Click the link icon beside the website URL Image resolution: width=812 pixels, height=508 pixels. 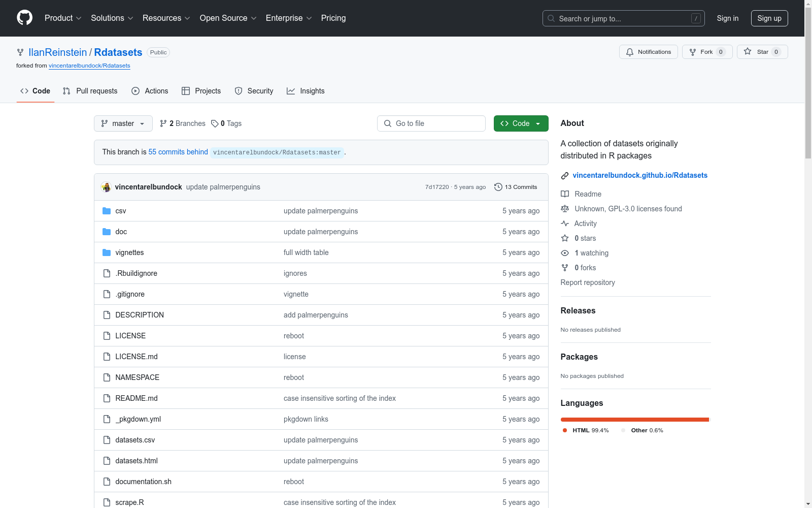pyautogui.click(x=565, y=176)
